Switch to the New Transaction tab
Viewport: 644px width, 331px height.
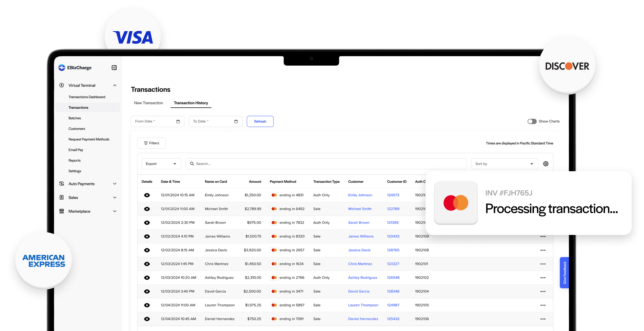[x=148, y=103]
